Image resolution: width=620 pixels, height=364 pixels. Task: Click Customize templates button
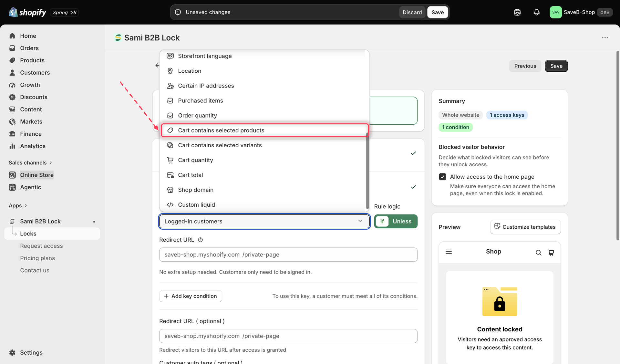click(x=525, y=227)
